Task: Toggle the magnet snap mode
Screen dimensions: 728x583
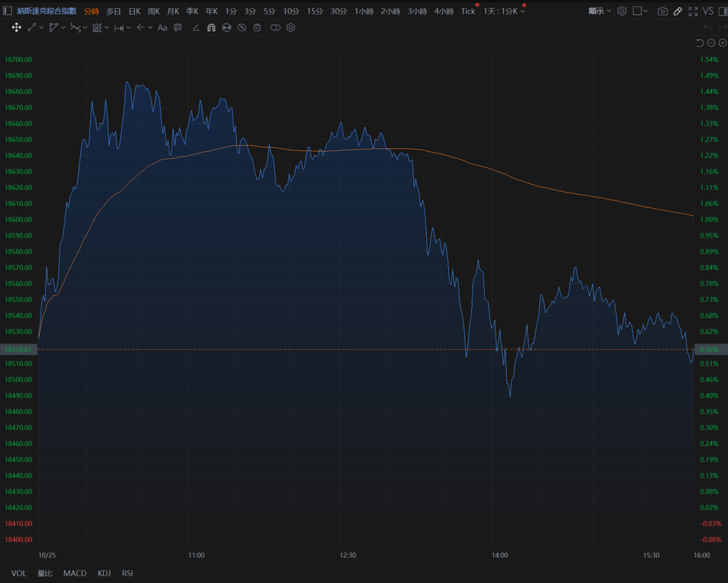Action: pyautogui.click(x=211, y=28)
